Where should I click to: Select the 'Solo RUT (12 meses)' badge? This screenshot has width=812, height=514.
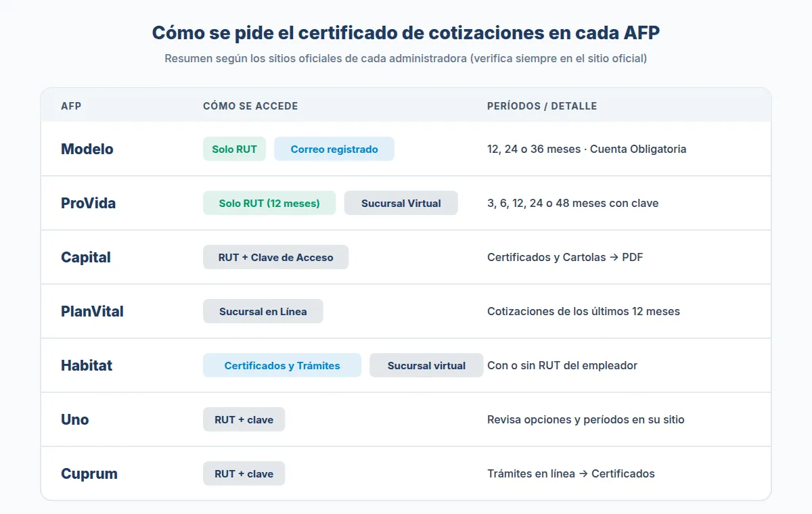[269, 203]
